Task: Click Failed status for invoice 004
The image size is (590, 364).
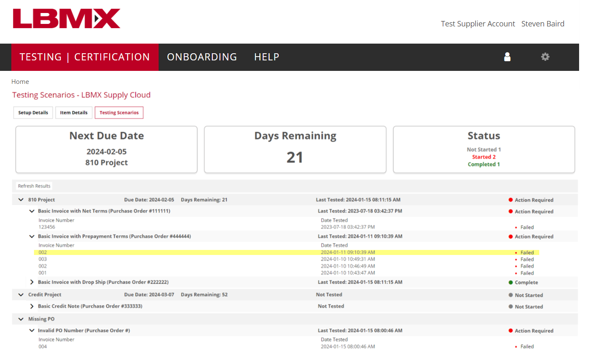Action: click(x=525, y=347)
